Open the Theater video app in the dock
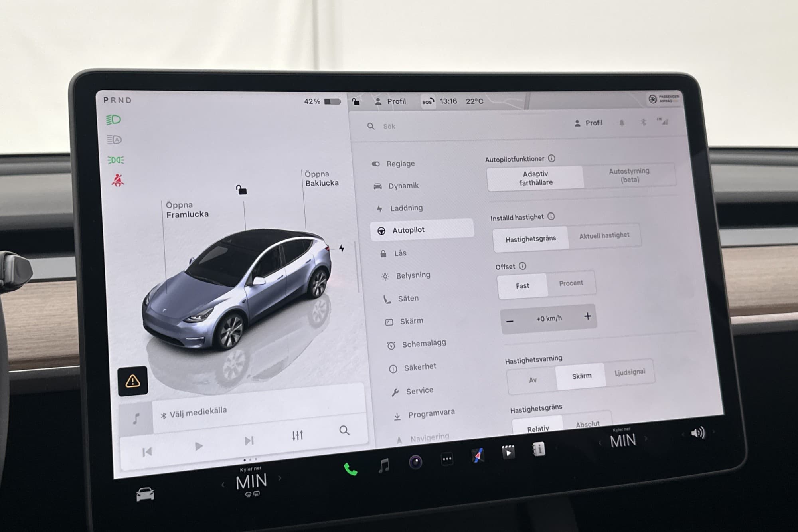The image size is (798, 532). pos(508,452)
